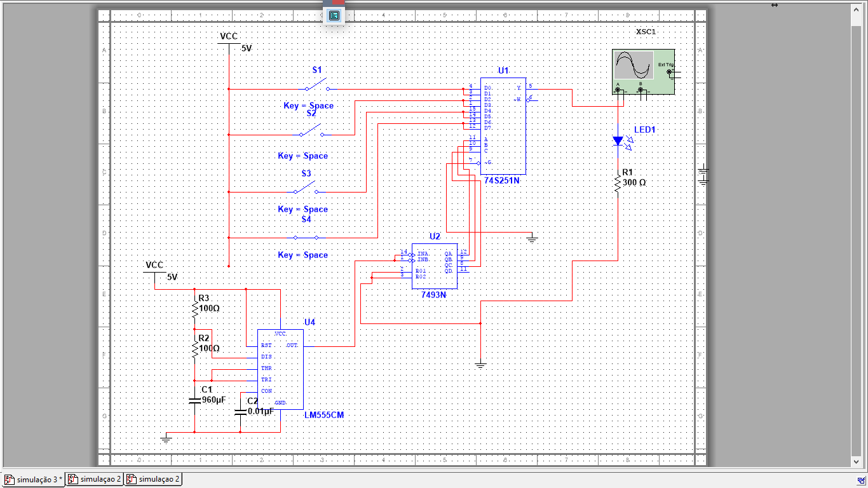Viewport: 868px width, 488px height.
Task: Open the first simulaçao 2 tab
Action: click(95, 479)
